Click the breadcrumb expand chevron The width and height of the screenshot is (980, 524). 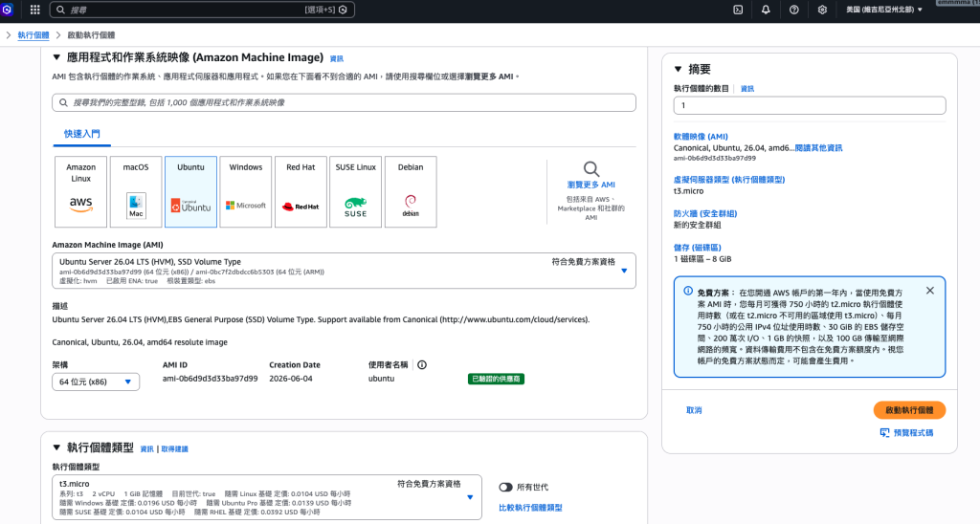(8, 35)
